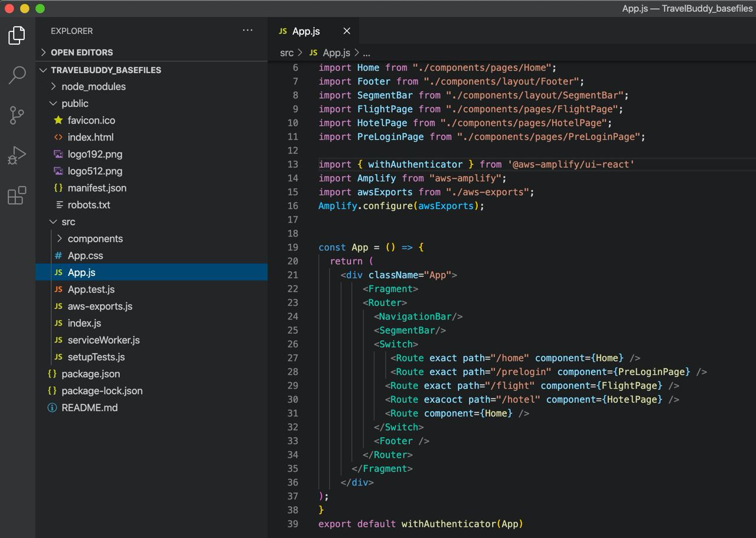
Task: Collapse the TRAVELBUDDY_BASEFILES root section
Action: coord(106,70)
